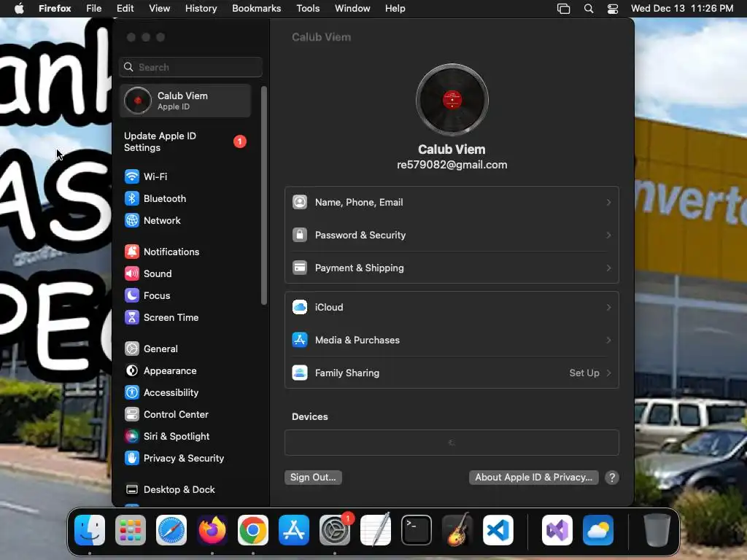Open Visual Studio Code in the Dock
The height and width of the screenshot is (560, 747).
[x=498, y=531]
